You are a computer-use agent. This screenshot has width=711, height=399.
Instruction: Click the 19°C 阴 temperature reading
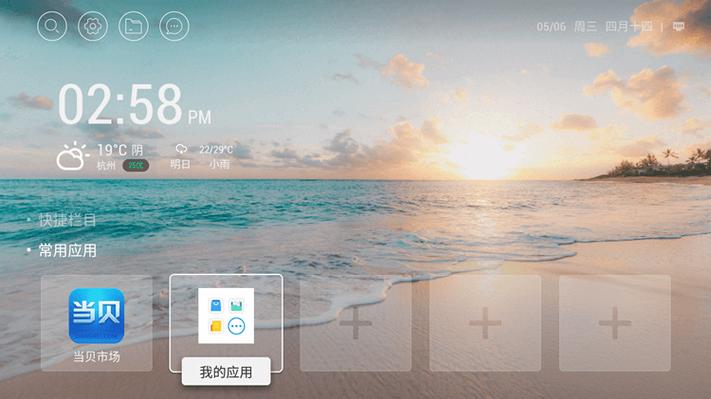pyautogui.click(x=120, y=150)
